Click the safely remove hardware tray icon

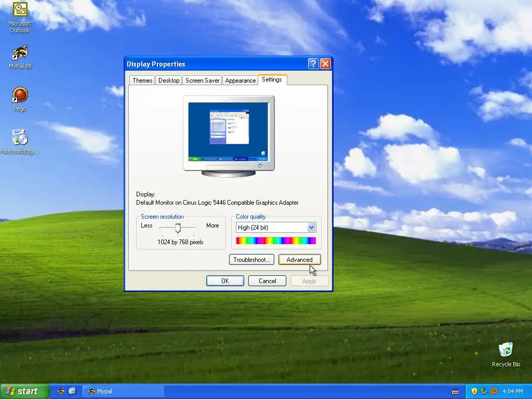[484, 391]
